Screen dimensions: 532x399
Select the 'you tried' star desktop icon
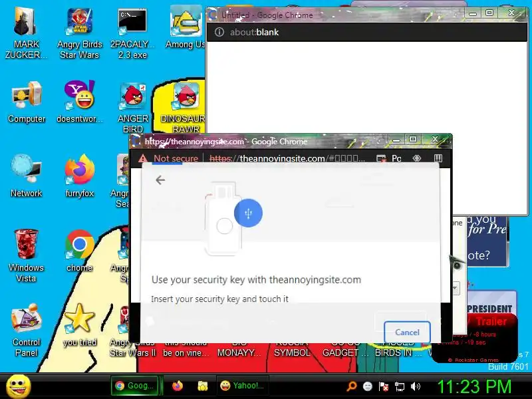[x=80, y=325]
